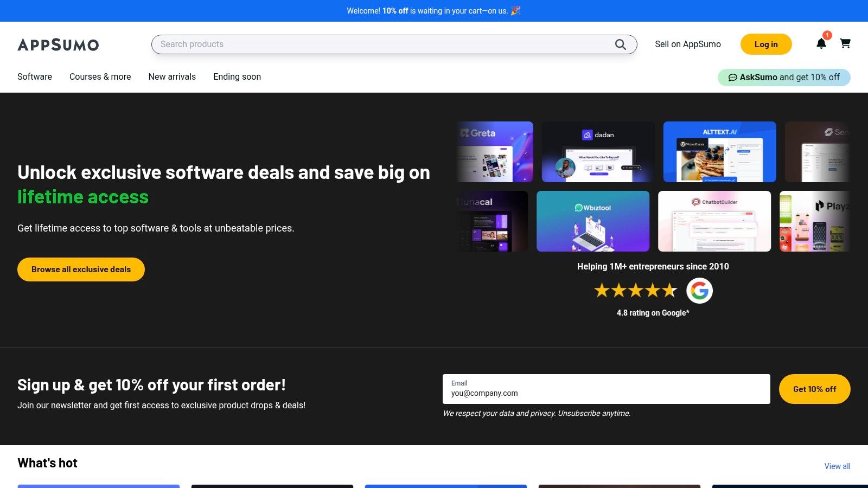Open the ALTTEXT.AI deal thumbnail
Screen dimensions: 868x488
tap(720, 152)
